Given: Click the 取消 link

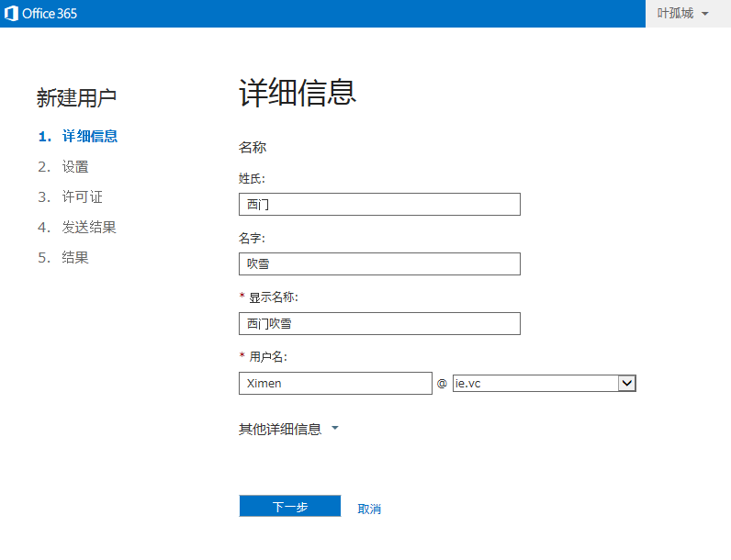Looking at the screenshot, I should [369, 509].
